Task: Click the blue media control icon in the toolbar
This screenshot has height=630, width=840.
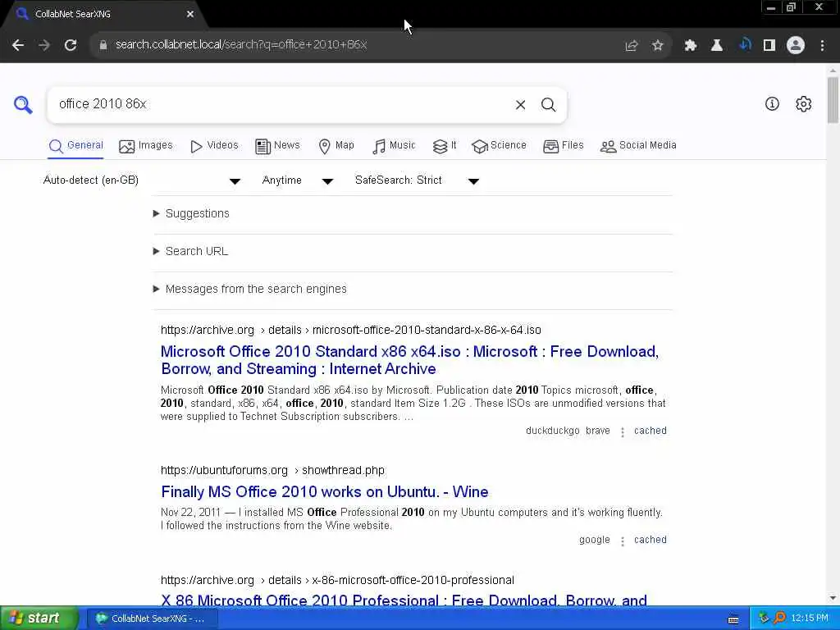Action: coord(745,45)
